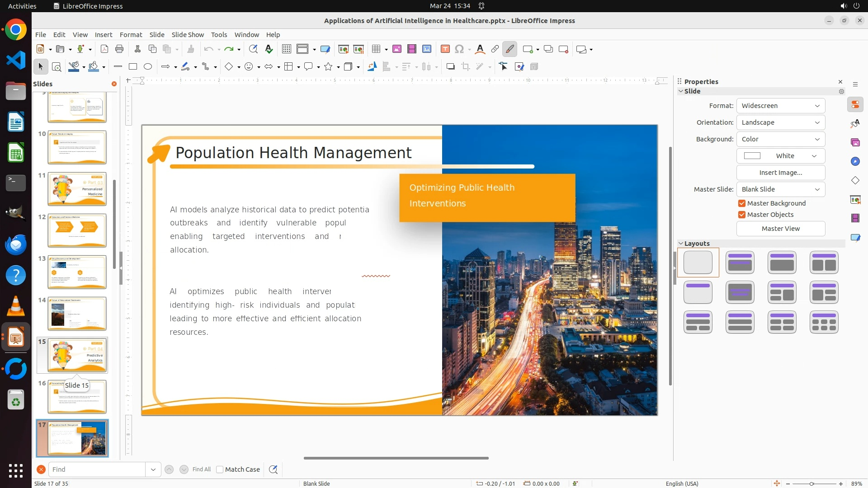Open the White background color swatch
Screen dimensions: 868x488
(x=780, y=156)
